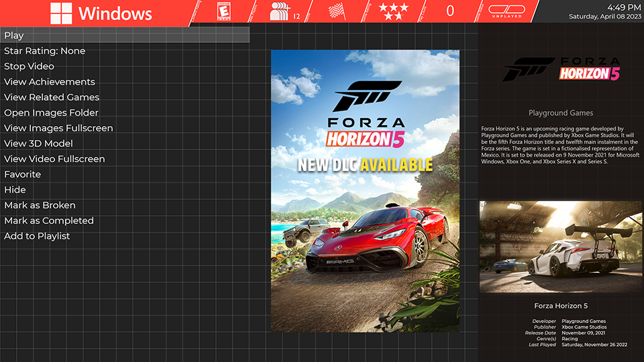The height and width of the screenshot is (362, 644).
Task: Click the Publisher value Xbox Game Studios
Action: click(x=584, y=327)
